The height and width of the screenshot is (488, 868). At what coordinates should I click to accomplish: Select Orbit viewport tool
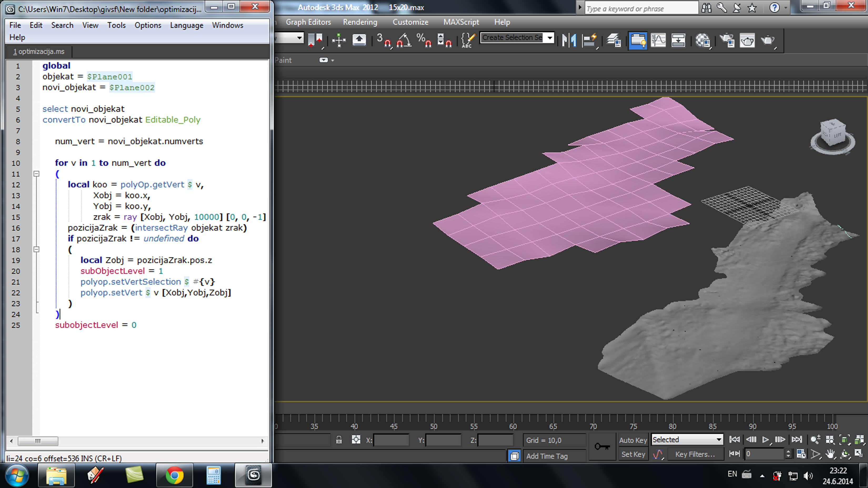point(845,454)
